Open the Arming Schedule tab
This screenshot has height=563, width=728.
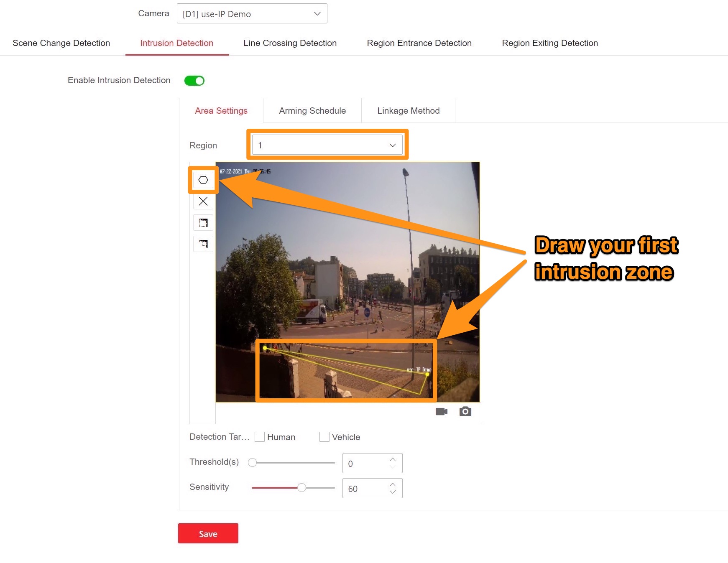312,111
